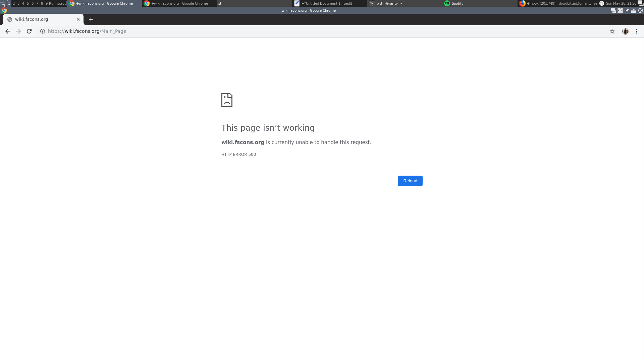Screen dimensions: 644x362
Task: Reload the page with the refresh icon
Action: pos(29,31)
